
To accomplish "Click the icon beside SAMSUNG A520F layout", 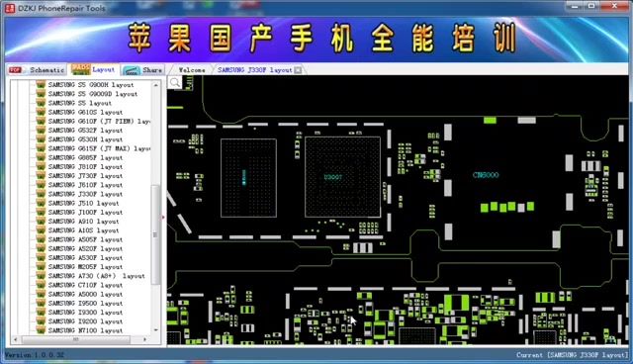I will pyautogui.click(x=41, y=248).
